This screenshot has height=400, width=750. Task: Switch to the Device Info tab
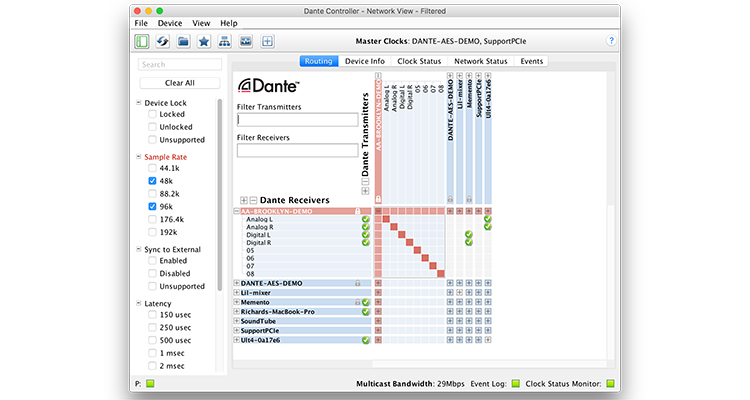pos(365,61)
